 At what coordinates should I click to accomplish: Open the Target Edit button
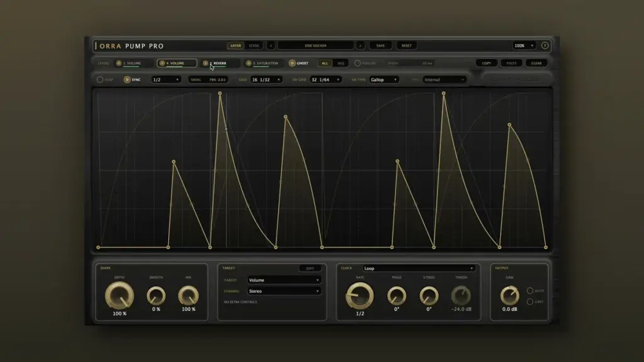[310, 268]
